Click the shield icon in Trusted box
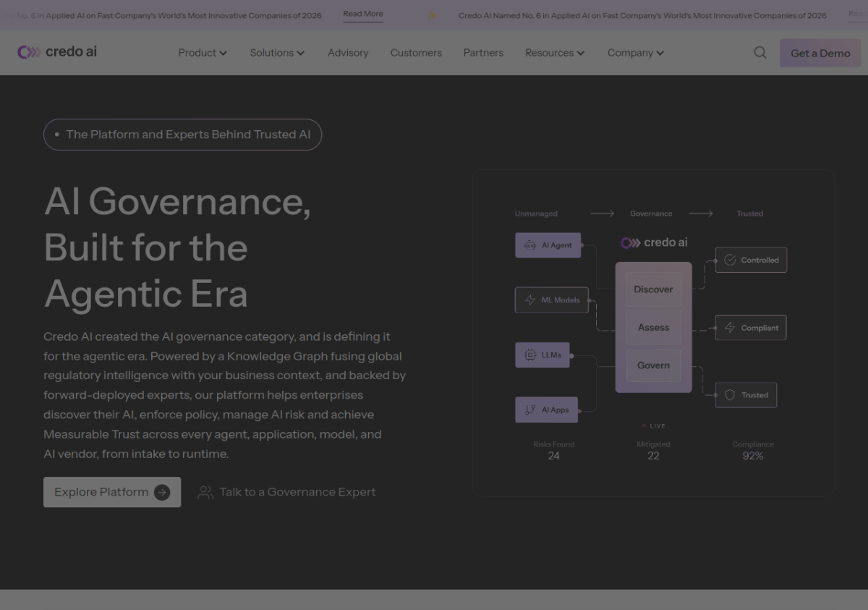The image size is (868, 610). click(x=730, y=395)
